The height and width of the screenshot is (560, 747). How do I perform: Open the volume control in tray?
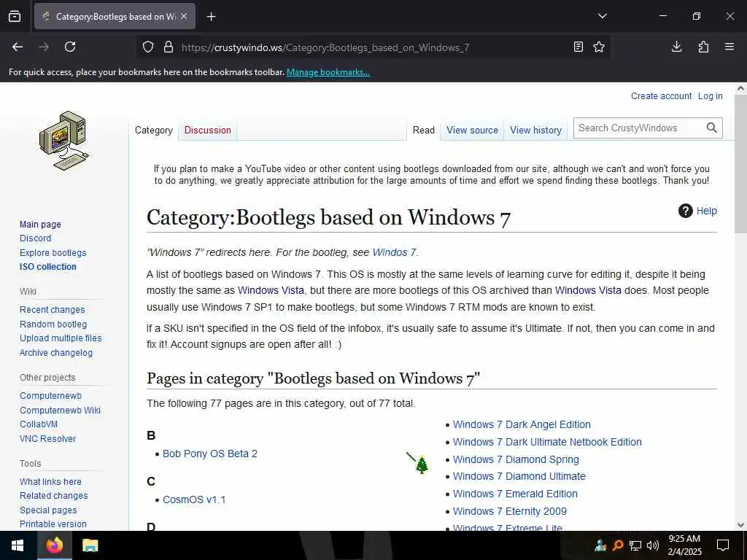pyautogui.click(x=653, y=545)
